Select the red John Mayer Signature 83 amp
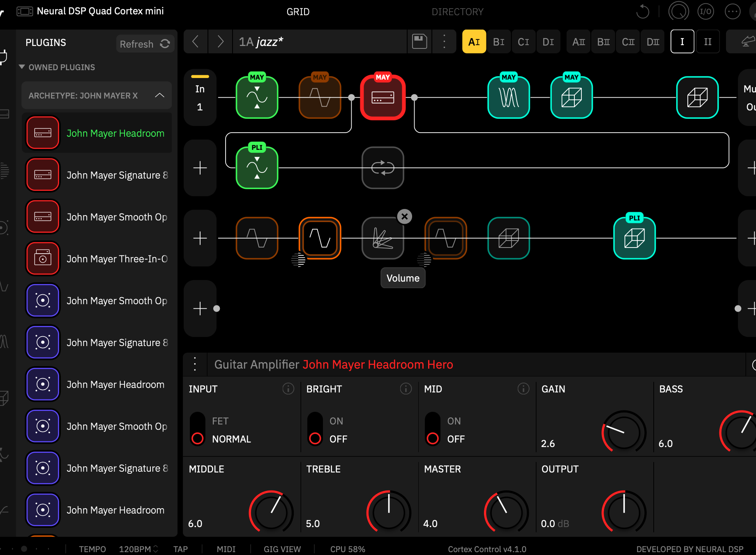Screen dimensions: 756x555 point(97,175)
